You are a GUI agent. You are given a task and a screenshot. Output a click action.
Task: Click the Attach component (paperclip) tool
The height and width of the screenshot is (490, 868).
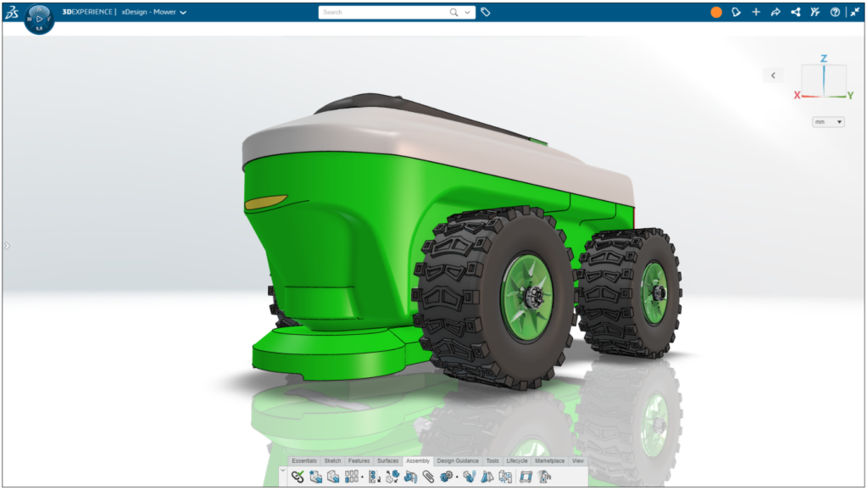point(427,476)
